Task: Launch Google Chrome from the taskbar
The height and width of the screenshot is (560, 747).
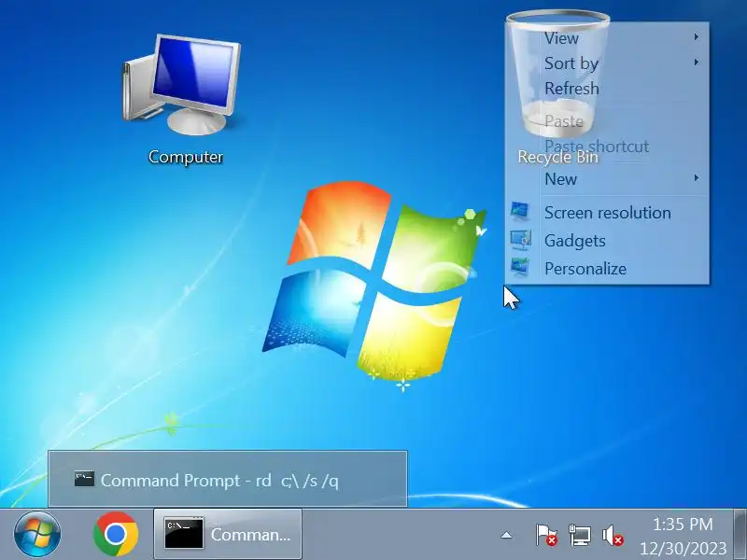Action: pos(116,534)
